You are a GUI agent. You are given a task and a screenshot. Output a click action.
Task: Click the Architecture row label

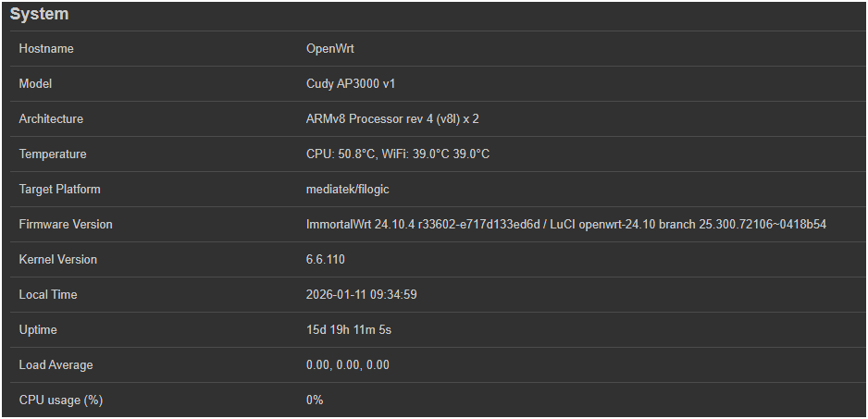pyautogui.click(x=51, y=118)
